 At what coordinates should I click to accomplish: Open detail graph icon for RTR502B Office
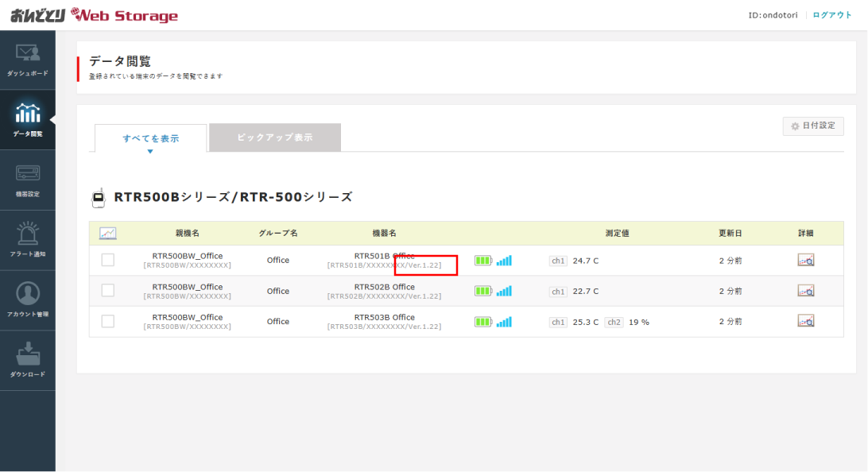click(x=805, y=291)
